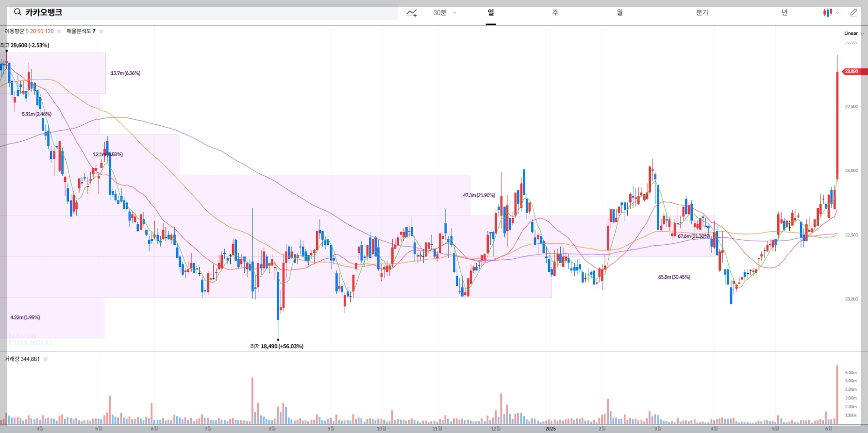The width and height of the screenshot is (868, 433).
Task: Click the 22,500 price axis label
Action: (851, 235)
